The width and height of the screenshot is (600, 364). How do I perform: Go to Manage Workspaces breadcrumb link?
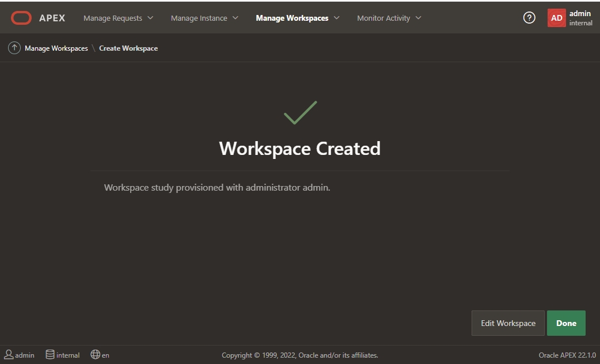pos(56,48)
